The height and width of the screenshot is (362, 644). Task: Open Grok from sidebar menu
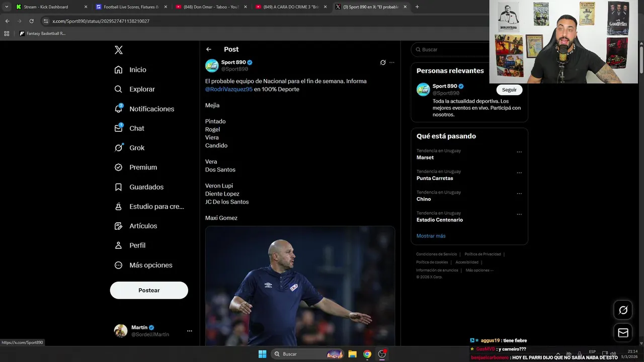[x=129, y=148]
